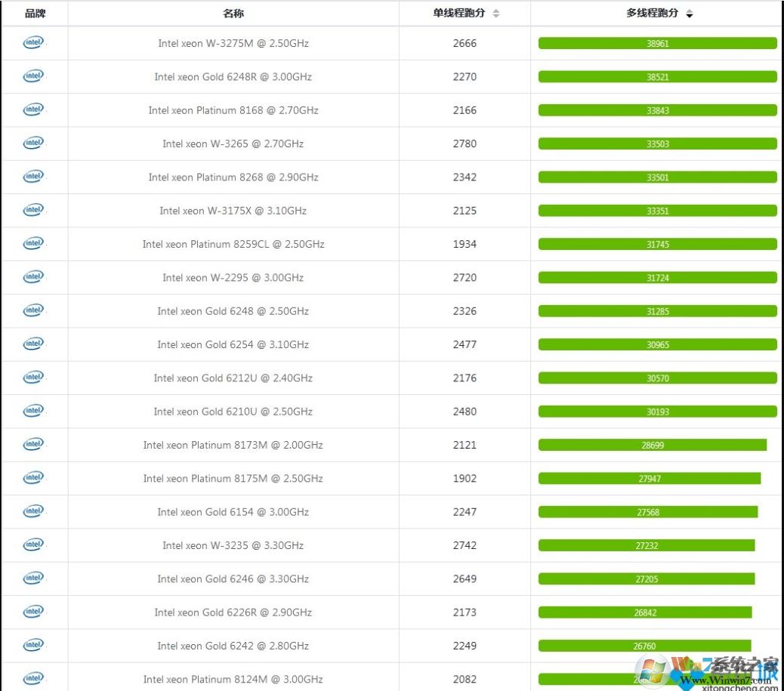Click Intel logo in W-3175X row
784x691 pixels.
(34, 210)
